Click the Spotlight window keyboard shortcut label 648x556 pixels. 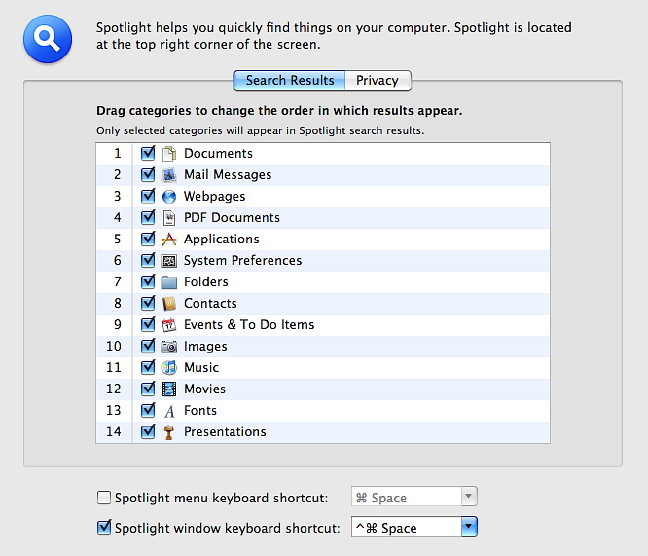[x=228, y=528]
